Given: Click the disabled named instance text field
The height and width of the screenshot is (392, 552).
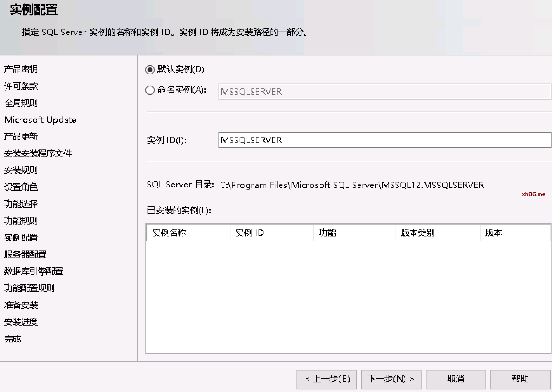Looking at the screenshot, I should click(x=384, y=92).
